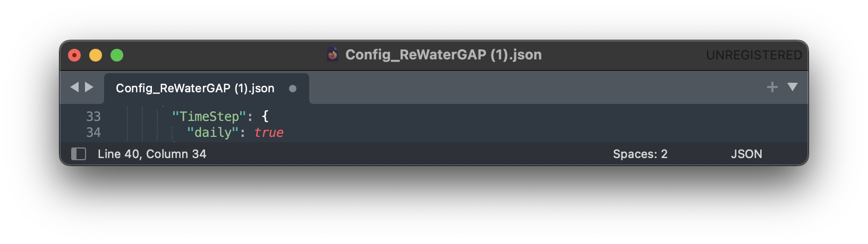Image resolution: width=868 pixels, height=244 pixels.
Task: Open the Spaces: 2 indentation menu
Action: [x=640, y=154]
